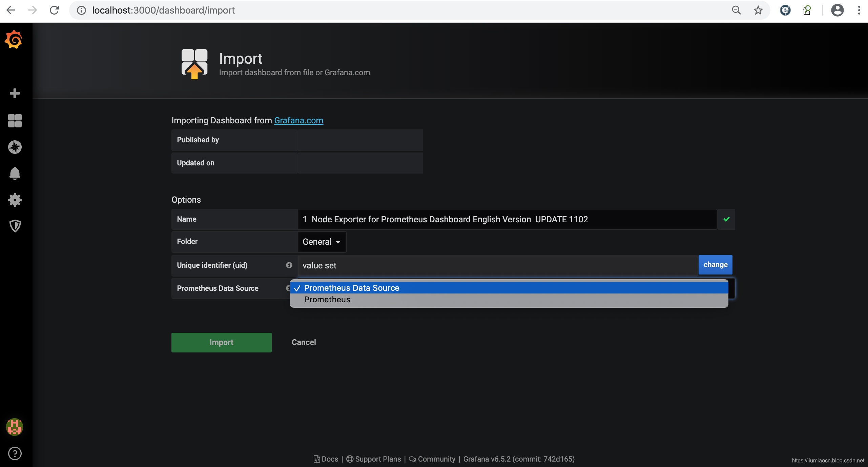Click the Prometheus Data Source field label

(x=218, y=288)
